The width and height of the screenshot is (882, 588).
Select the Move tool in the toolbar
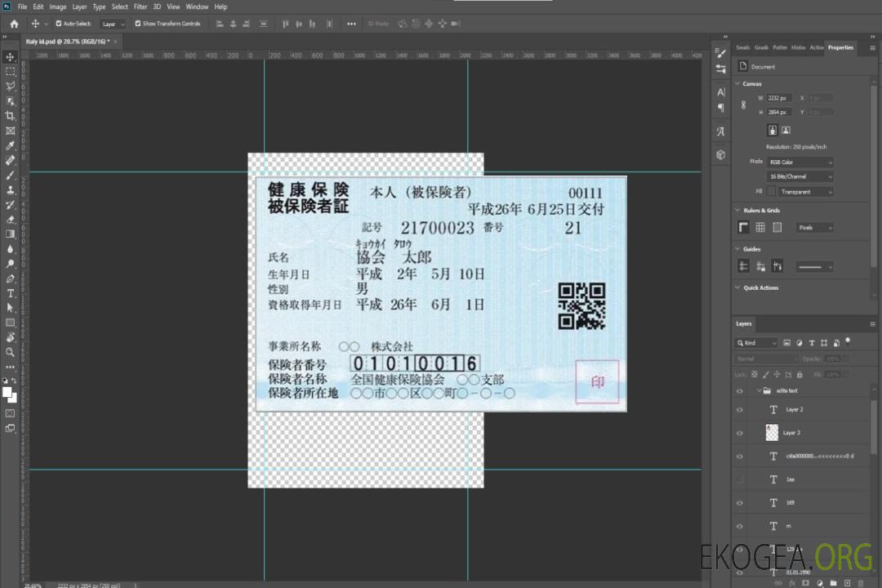point(11,57)
